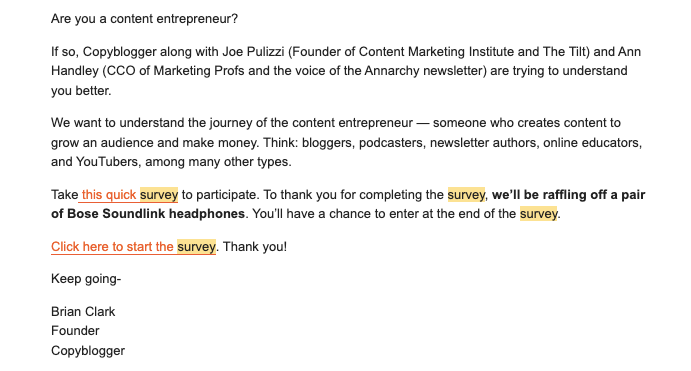Click the words "Annarchy newsletter"
This screenshot has width=691, height=371.
pyautogui.click(x=424, y=71)
